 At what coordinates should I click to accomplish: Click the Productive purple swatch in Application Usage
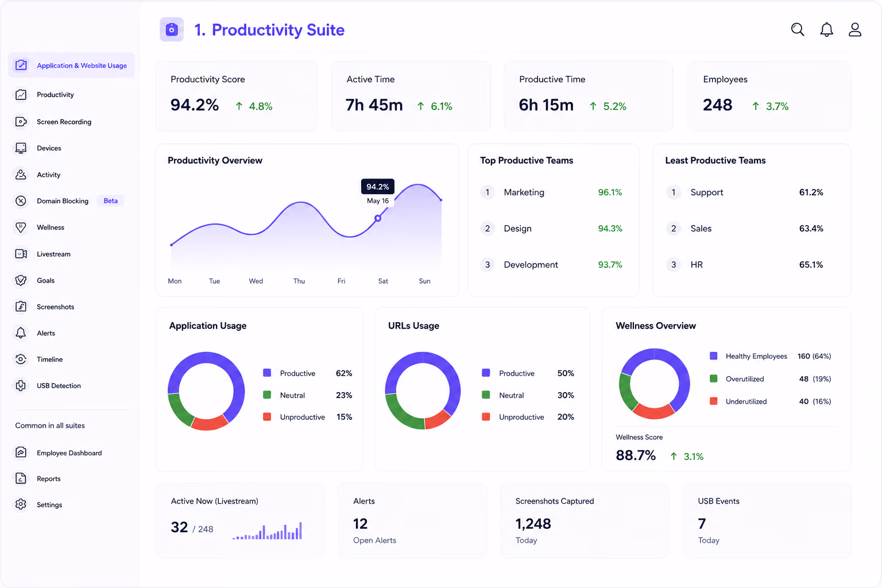click(267, 373)
